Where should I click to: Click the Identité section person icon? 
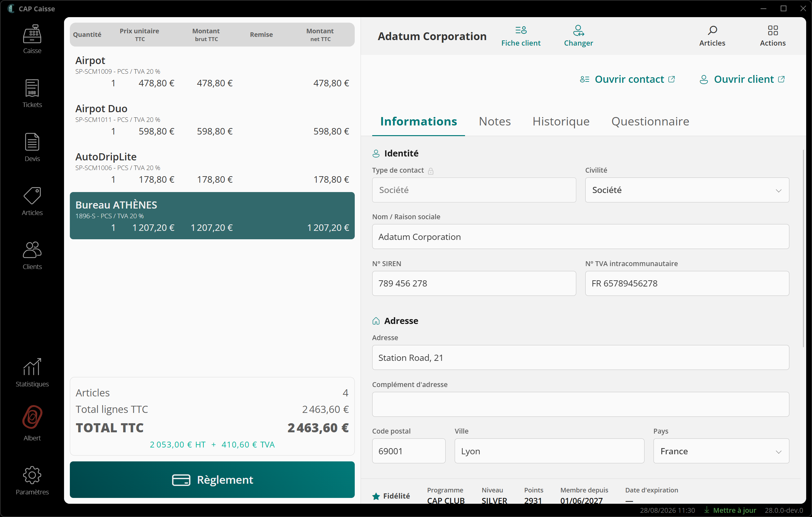[376, 154]
